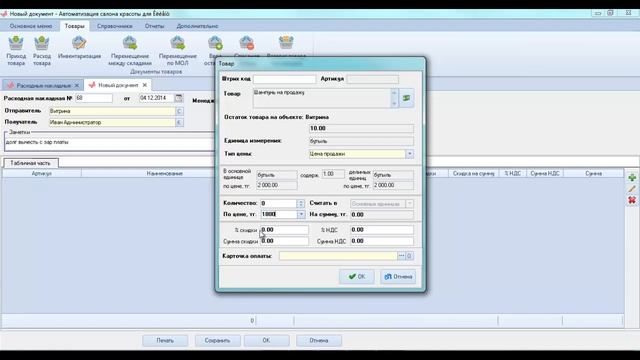Increase Количество with the spinner
The image size is (640, 360).
(x=301, y=201)
